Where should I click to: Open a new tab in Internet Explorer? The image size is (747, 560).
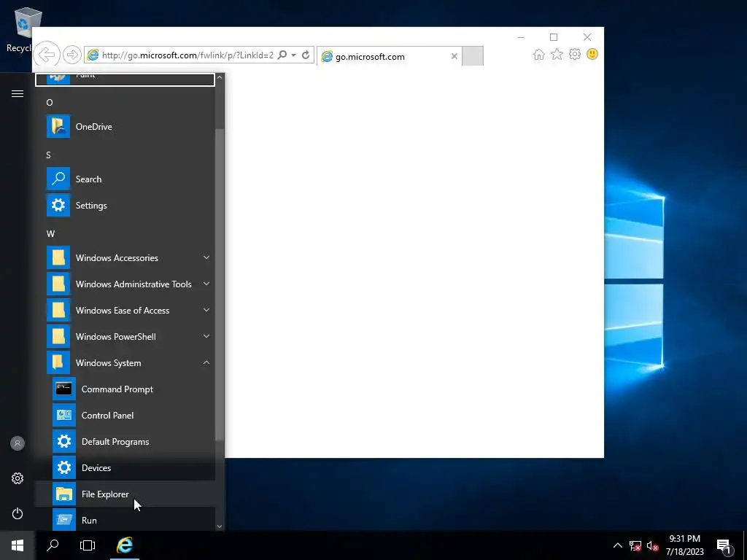coord(473,55)
